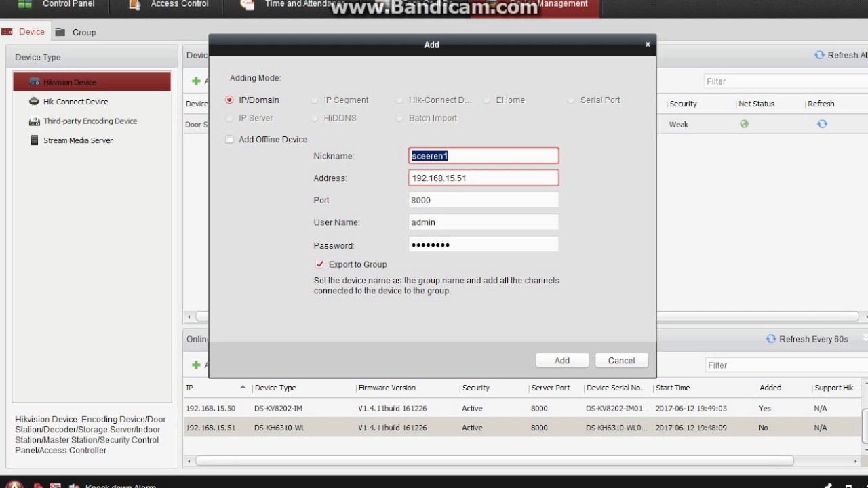Choose the EHome adding mode
868x488 pixels.
pos(487,100)
